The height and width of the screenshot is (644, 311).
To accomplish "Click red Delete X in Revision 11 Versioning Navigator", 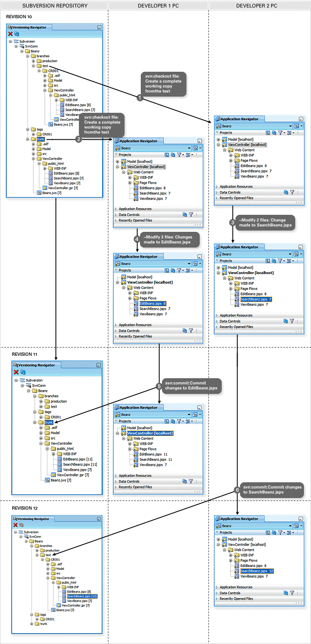I will 16,372.
